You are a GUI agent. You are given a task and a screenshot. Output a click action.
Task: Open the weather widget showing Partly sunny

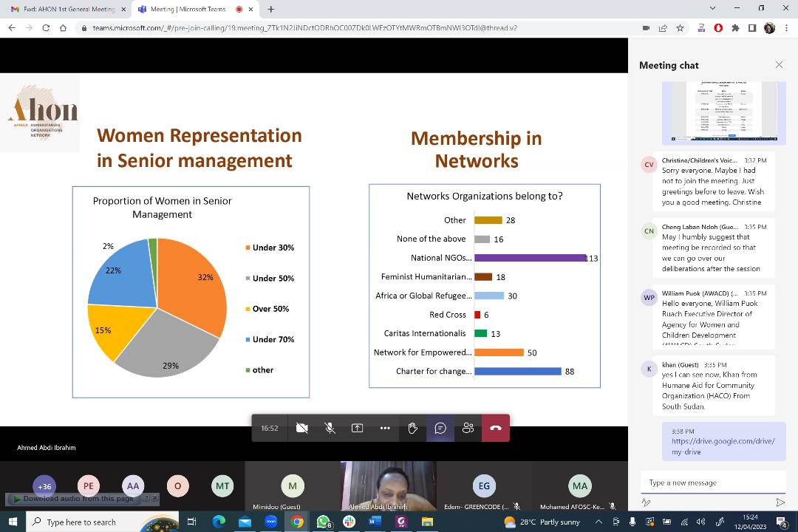click(543, 522)
